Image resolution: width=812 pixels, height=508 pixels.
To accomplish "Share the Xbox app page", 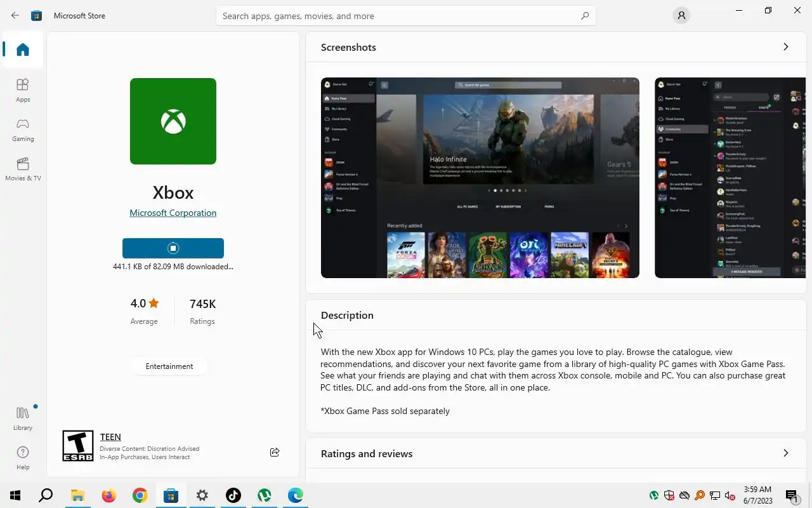I will pos(275,452).
